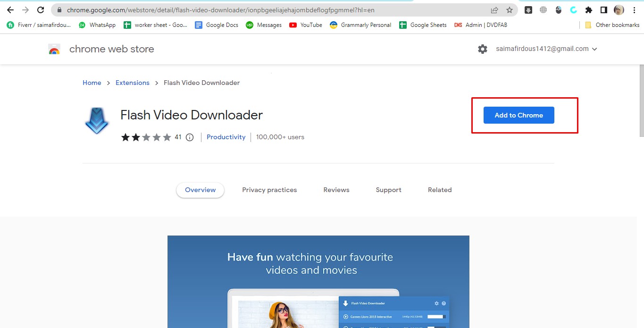Expand the saimafirdous1412@gmail.com account dropdown
644x328 pixels.
pos(546,49)
